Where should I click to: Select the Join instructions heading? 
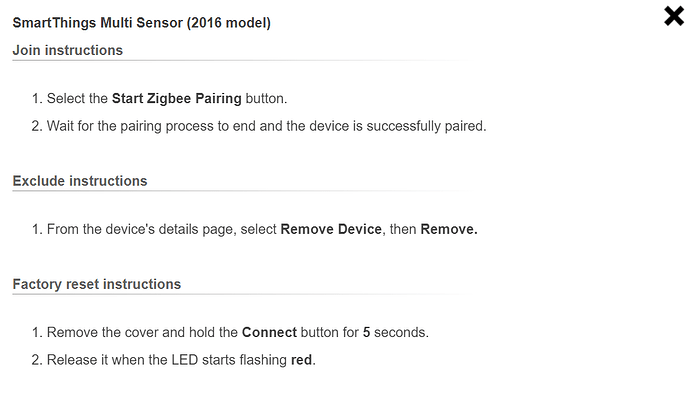[x=67, y=50]
